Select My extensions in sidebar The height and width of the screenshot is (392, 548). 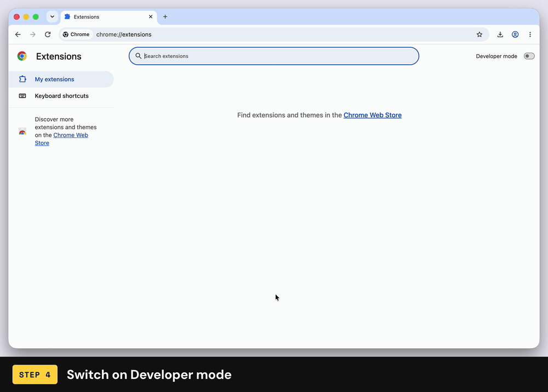coord(61,79)
